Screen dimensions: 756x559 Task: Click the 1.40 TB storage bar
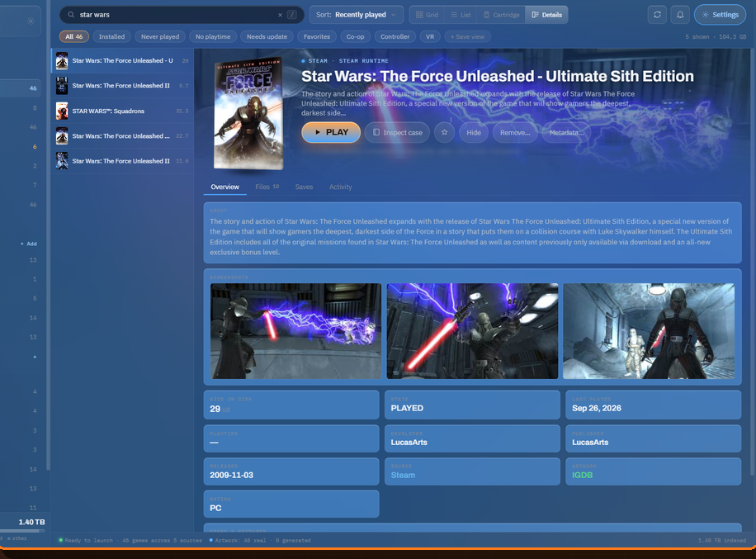click(22, 531)
